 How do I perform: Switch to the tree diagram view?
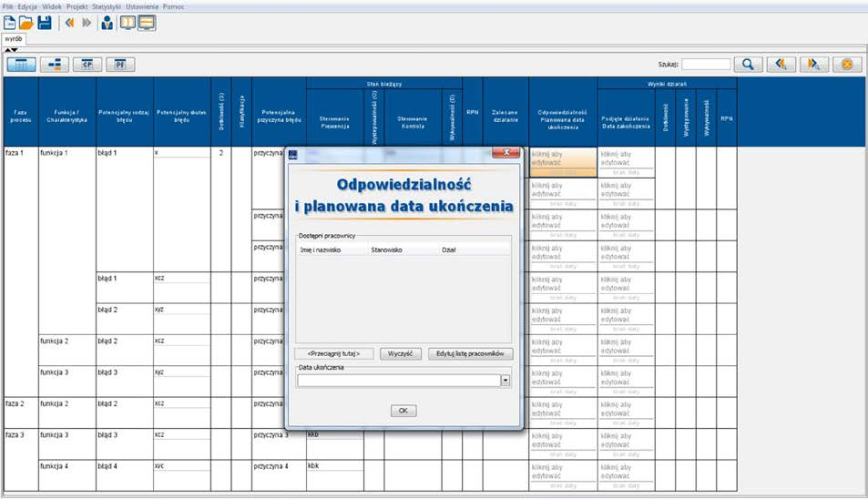[55, 65]
